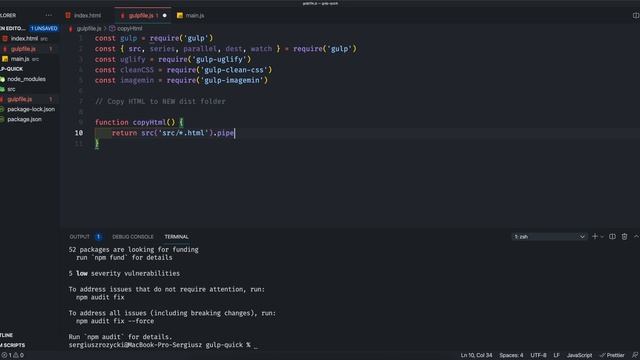Click the main.js tab JS icon
The height and width of the screenshot is (360, 640).
pos(180,16)
